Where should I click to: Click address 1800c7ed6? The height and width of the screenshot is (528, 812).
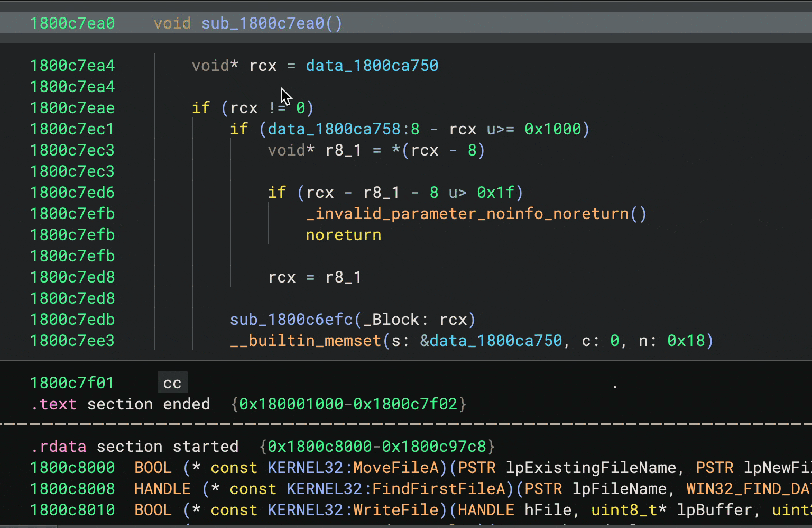click(72, 193)
